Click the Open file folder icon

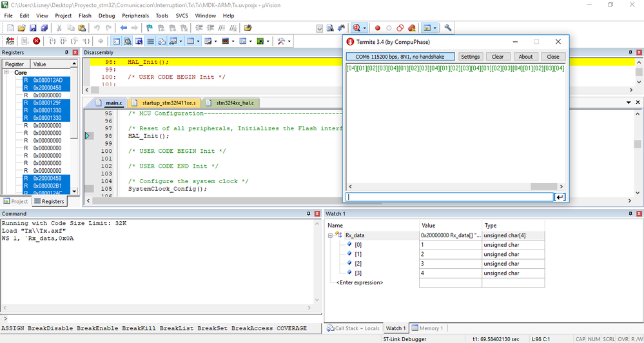click(x=21, y=28)
